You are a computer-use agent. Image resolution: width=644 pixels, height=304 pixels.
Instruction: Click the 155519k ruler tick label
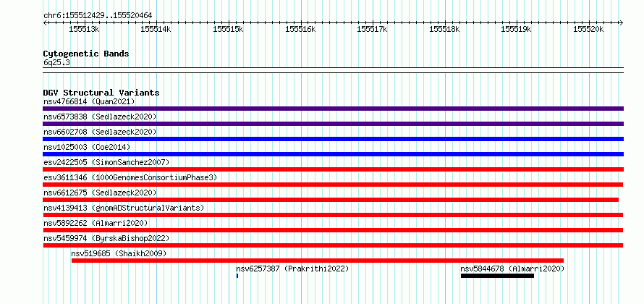click(x=516, y=29)
